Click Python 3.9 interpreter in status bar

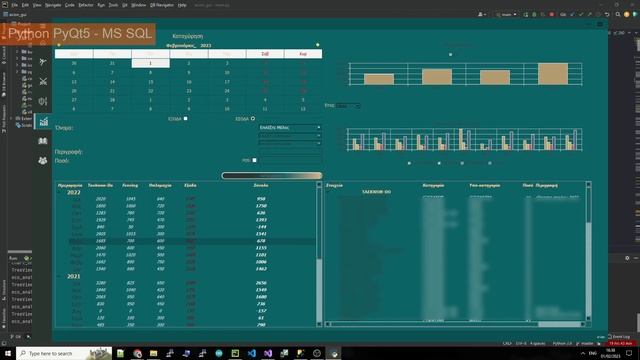[x=562, y=344]
